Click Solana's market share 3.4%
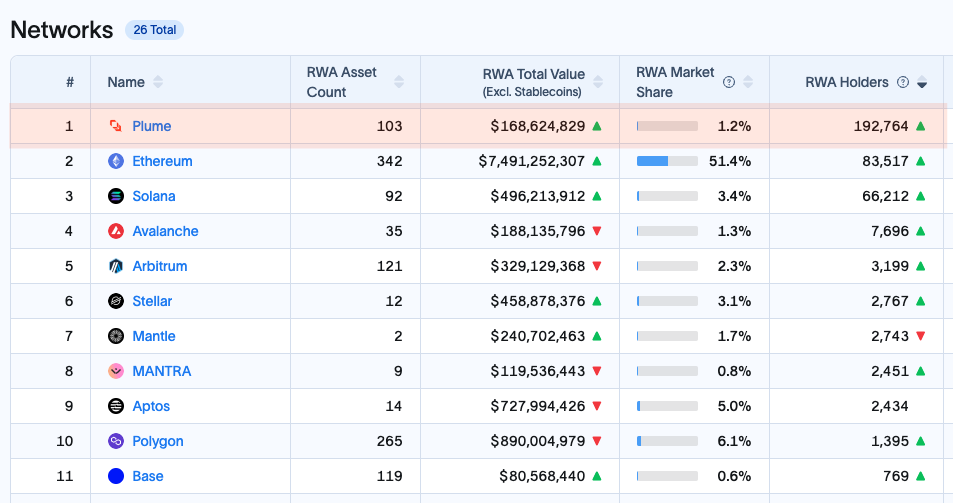The width and height of the screenshot is (953, 503). tap(734, 196)
